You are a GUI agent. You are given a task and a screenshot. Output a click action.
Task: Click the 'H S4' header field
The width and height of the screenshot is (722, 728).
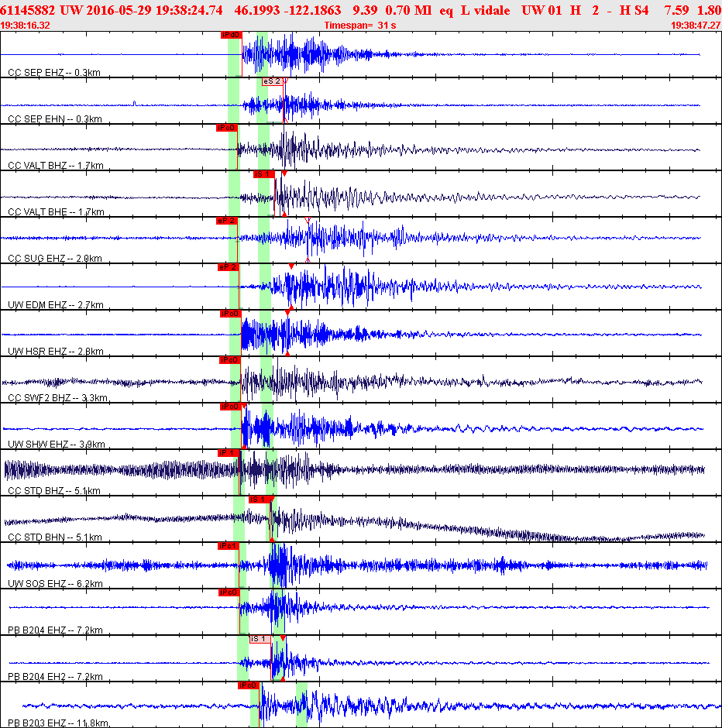coord(634,10)
